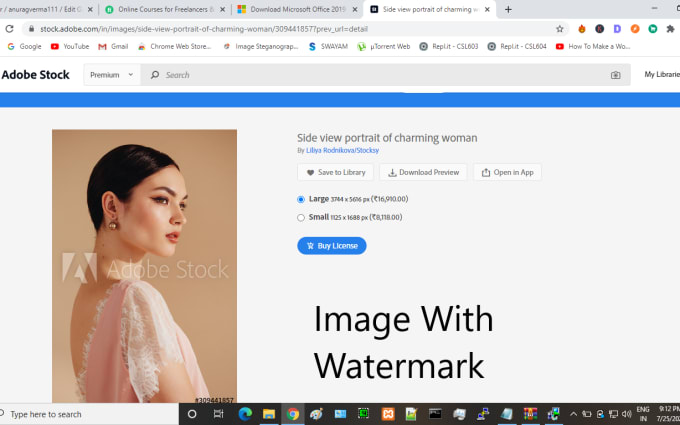Open the SWAYAM bookmark
Screen dimensions: 680x425
pyautogui.click(x=328, y=46)
